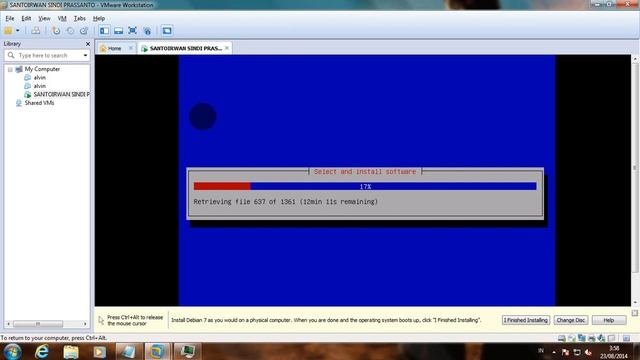This screenshot has width=640, height=360.
Task: Click the 'Select and install software' title
Action: (x=365, y=172)
